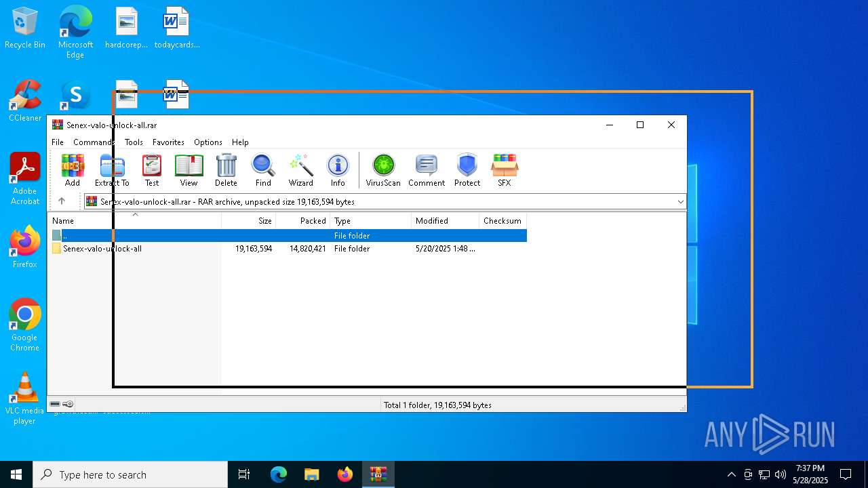Open the Commands menu
This screenshot has width=868, height=488.
[94, 142]
